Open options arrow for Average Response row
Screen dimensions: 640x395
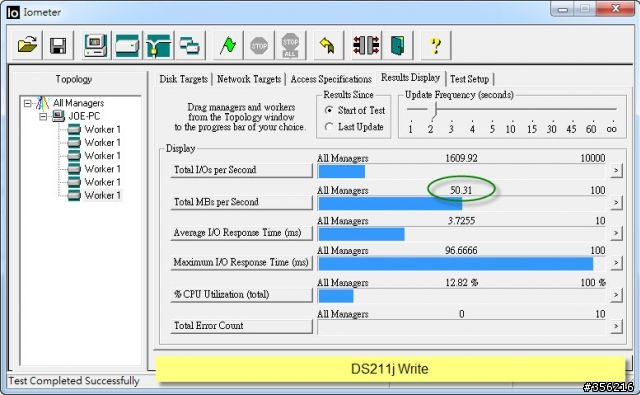tap(616, 233)
